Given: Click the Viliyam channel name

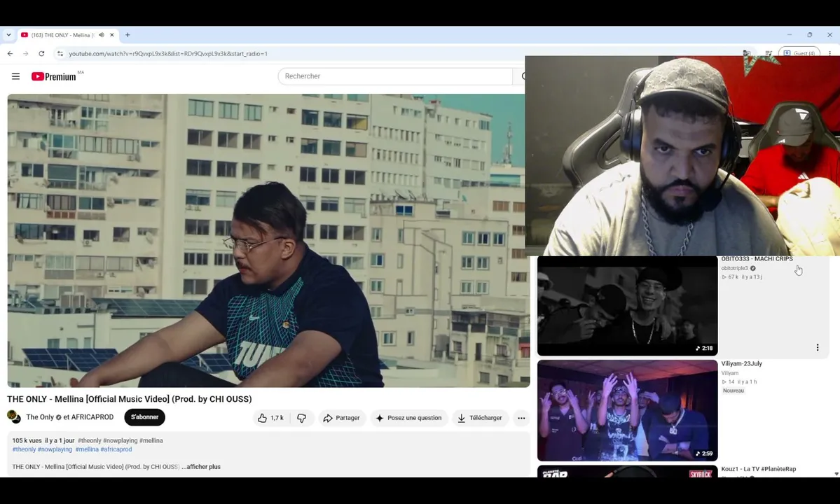Looking at the screenshot, I should click(x=729, y=373).
